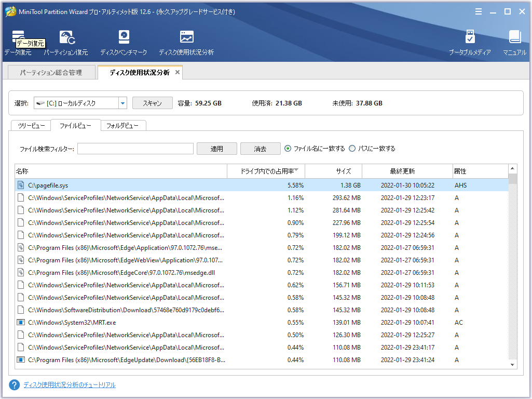
Task: Open the マニュアル icon
Action: 515,43
